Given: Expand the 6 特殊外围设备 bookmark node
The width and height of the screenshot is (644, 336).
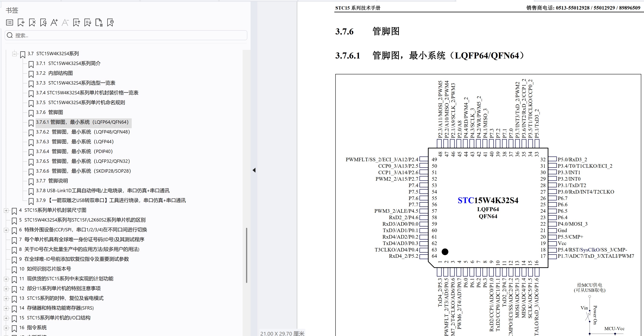Looking at the screenshot, I should coord(6,230).
